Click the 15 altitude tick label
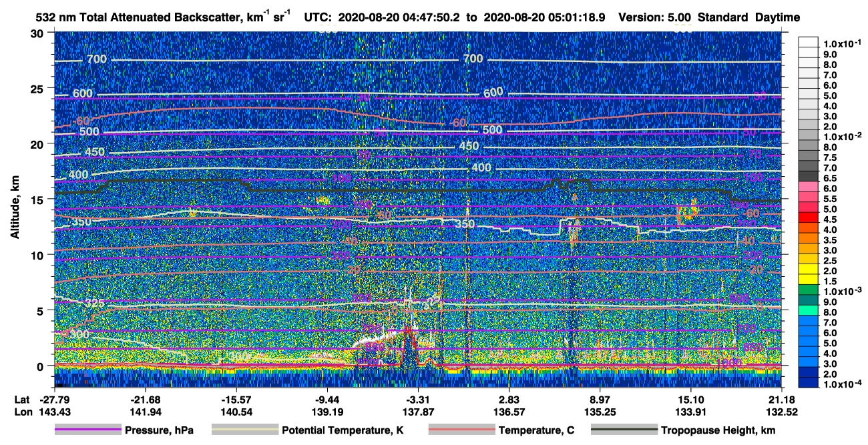Viewport: 868px width, 445px height. click(38, 199)
